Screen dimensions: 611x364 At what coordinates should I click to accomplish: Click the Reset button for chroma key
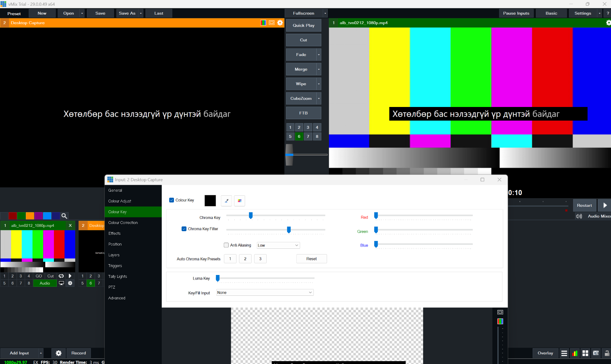[x=312, y=259]
